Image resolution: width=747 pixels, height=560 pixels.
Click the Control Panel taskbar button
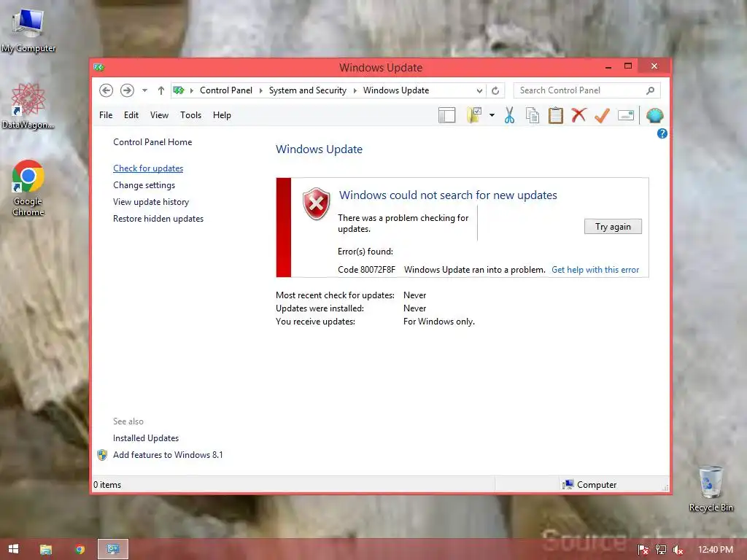coord(113,549)
